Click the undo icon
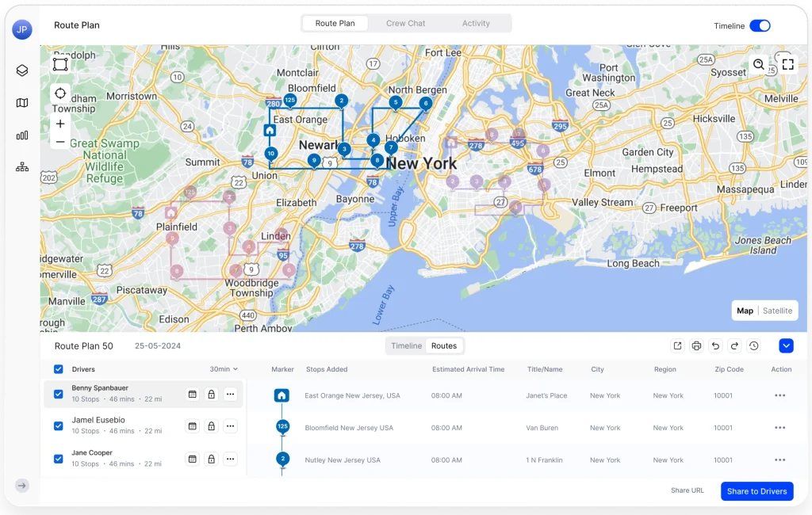This screenshot has width=812, height=515. (716, 345)
